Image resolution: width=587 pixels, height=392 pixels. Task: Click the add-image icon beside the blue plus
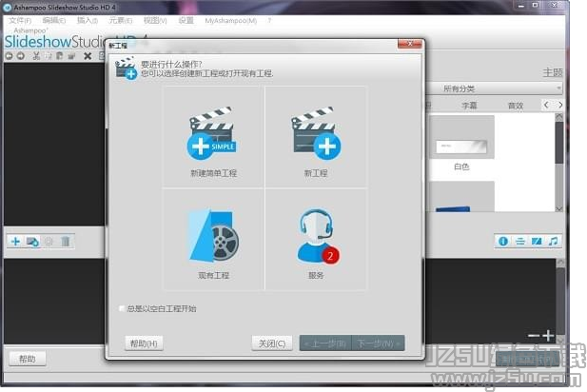pyautogui.click(x=32, y=242)
